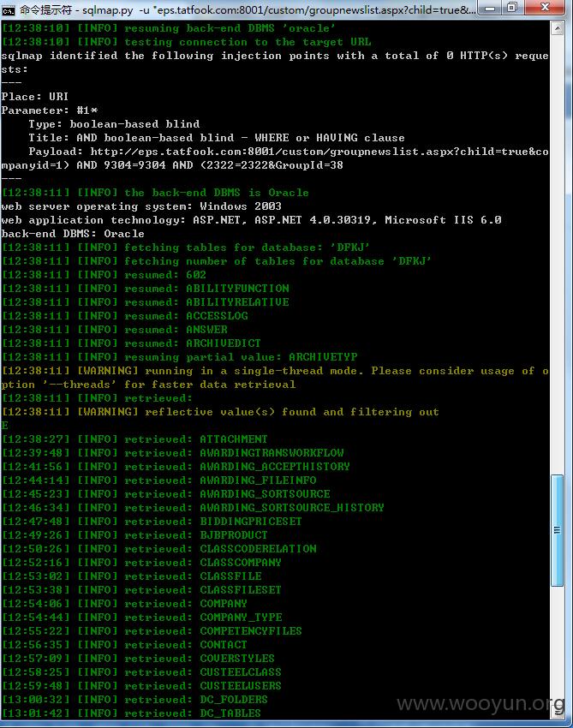Click the 'resumed: ACCESSLOG' line

pyautogui.click(x=124, y=316)
